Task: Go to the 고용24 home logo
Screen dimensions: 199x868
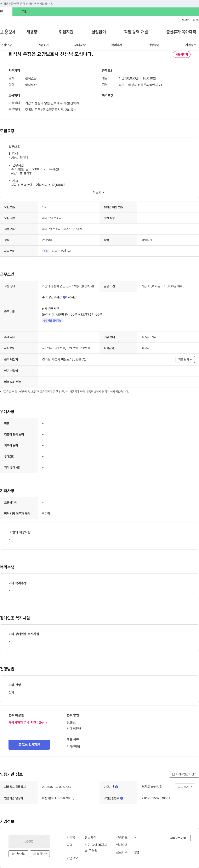Action: pyautogui.click(x=7, y=32)
